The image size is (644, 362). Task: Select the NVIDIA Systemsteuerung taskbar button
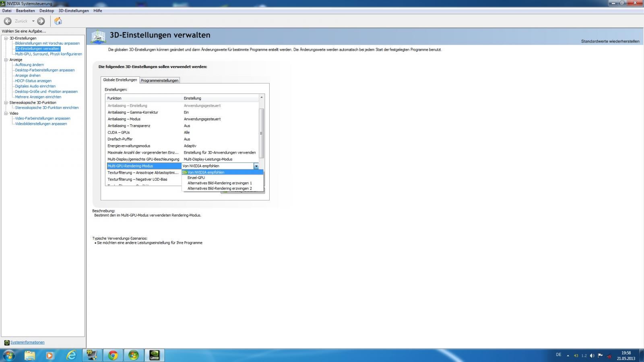[155, 355]
